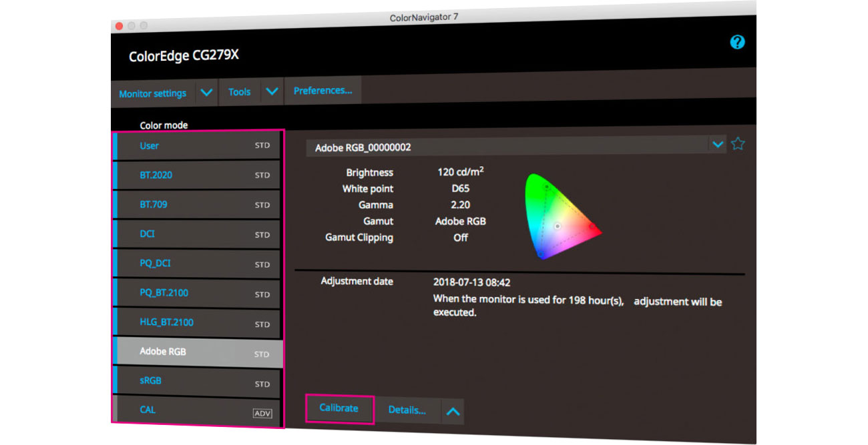Select the sRGB color mode
The height and width of the screenshot is (445, 868).
[x=152, y=380]
